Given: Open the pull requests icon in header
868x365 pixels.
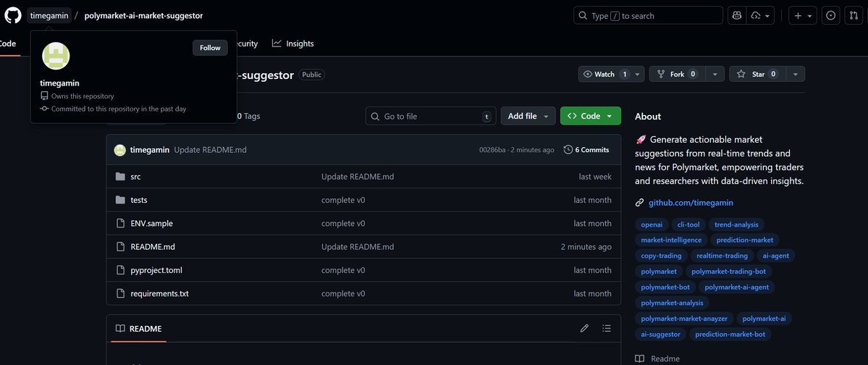Looking at the screenshot, I should pos(854,15).
